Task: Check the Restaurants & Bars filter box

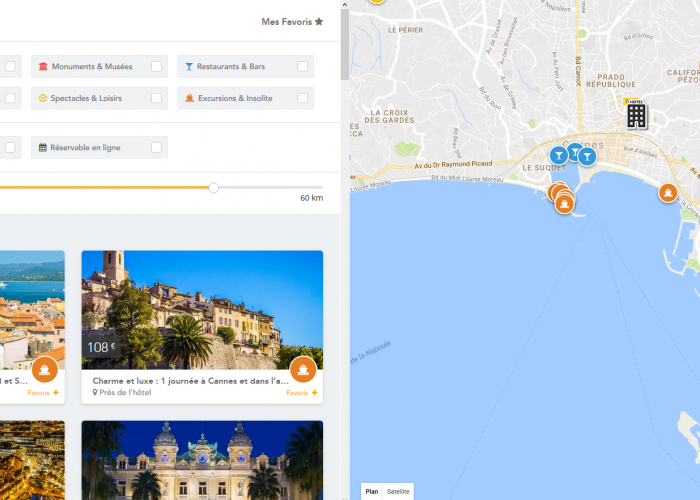Action: (302, 67)
